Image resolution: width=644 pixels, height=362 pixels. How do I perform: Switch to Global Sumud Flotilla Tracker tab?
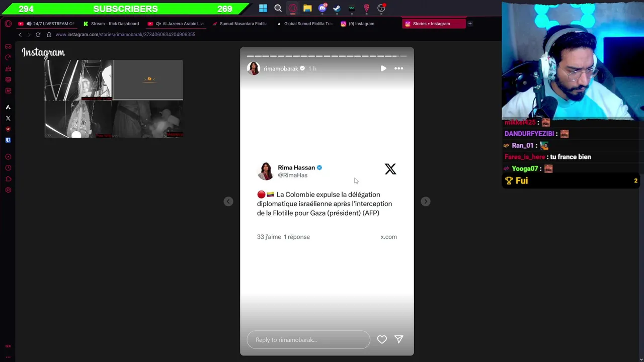(x=305, y=24)
